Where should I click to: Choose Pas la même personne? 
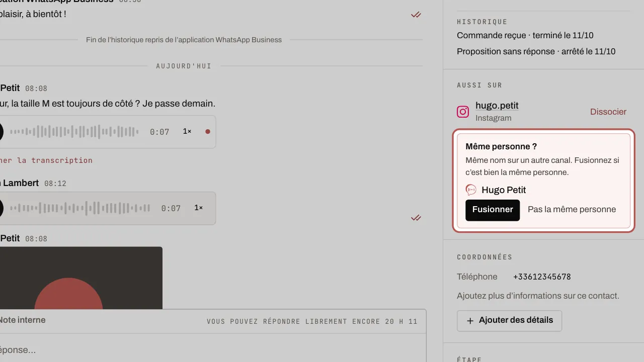[572, 210]
